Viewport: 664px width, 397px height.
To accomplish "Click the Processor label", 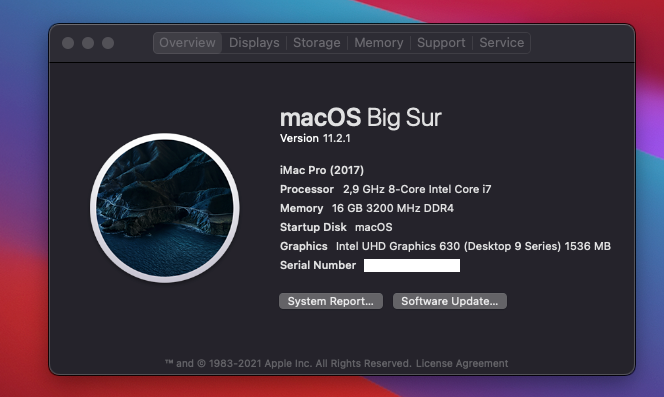I will pyautogui.click(x=307, y=189).
